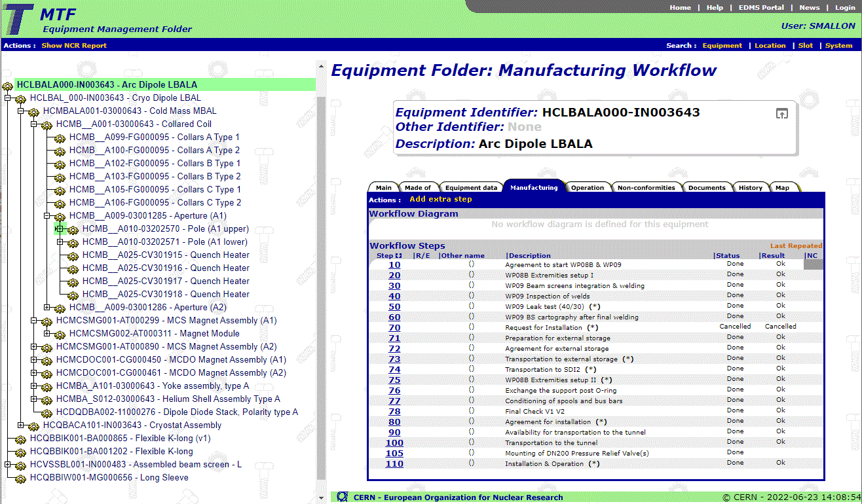The height and width of the screenshot is (504, 862).
Task: Select the Quench Heater CV301917 tree row
Action: coord(166,281)
